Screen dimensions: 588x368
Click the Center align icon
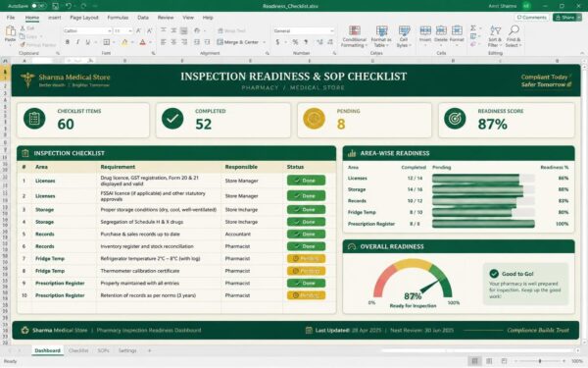click(173, 42)
